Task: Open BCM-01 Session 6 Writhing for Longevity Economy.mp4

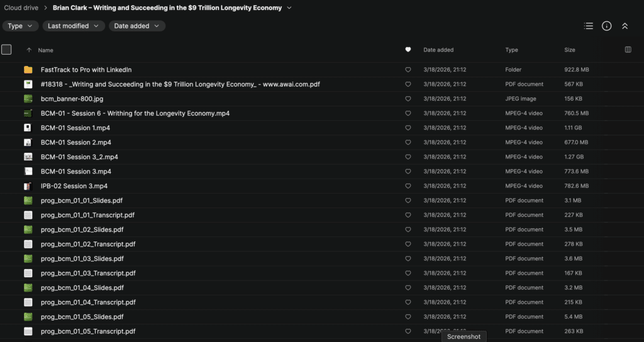Action: [x=135, y=113]
